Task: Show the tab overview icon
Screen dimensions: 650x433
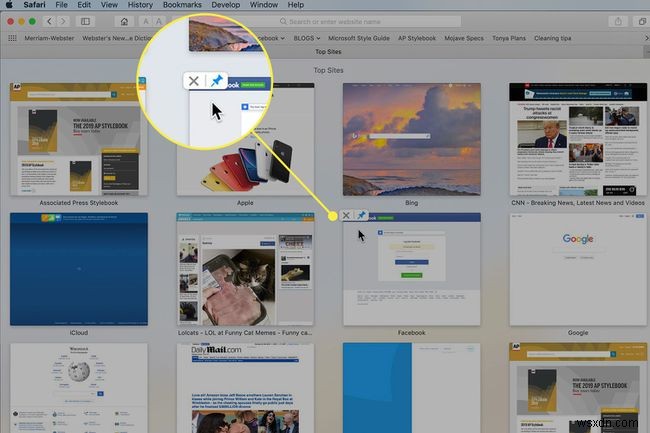Action: pos(642,21)
